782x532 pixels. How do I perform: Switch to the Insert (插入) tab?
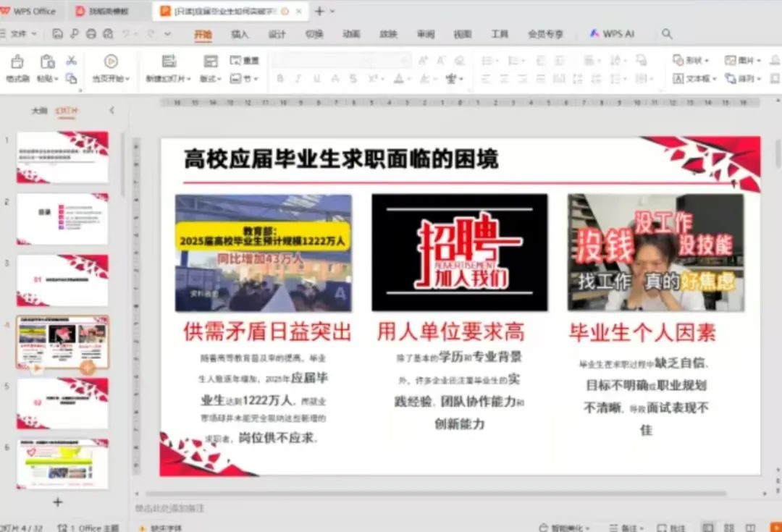pos(240,34)
